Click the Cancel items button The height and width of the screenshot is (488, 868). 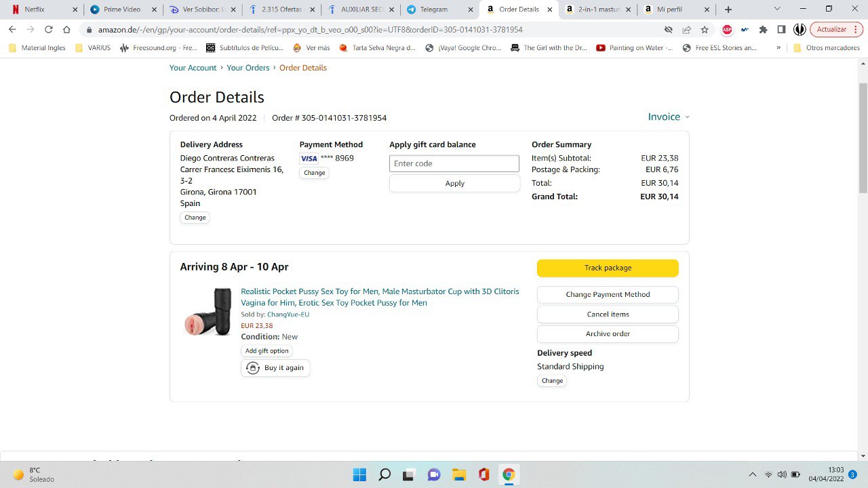tap(608, 314)
